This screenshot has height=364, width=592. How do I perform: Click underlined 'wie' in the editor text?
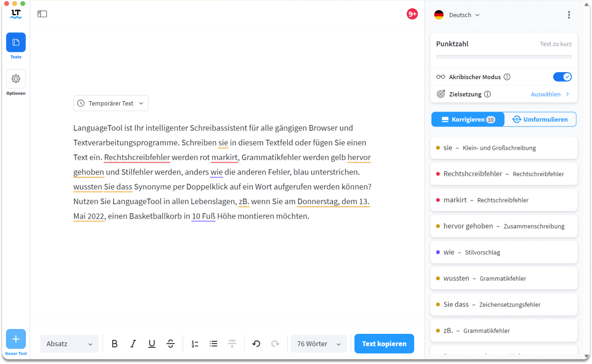click(x=217, y=172)
